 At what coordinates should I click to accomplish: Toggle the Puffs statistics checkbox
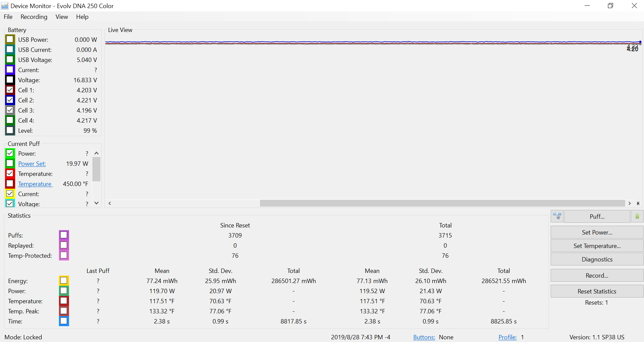64,235
